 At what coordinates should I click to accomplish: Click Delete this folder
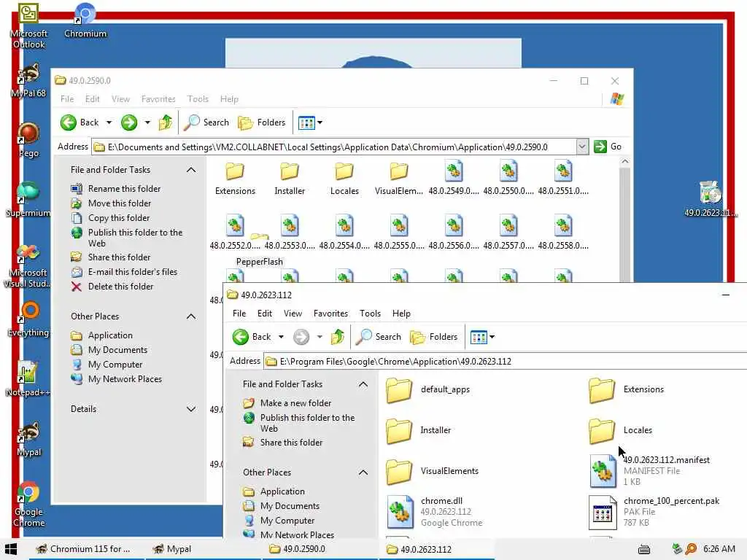tap(120, 287)
